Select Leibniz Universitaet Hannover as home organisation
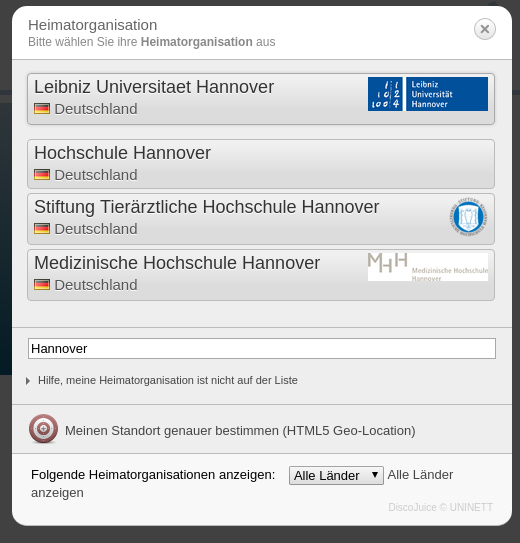This screenshot has width=520, height=543. (x=261, y=99)
